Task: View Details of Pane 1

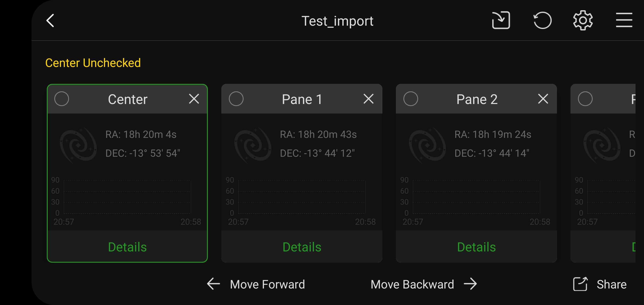Action: (302, 247)
